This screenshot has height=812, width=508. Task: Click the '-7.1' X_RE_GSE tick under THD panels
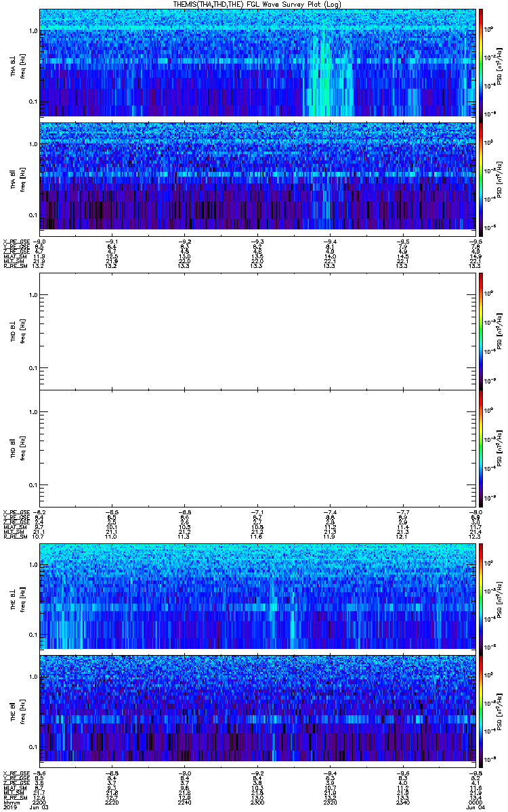tap(257, 512)
